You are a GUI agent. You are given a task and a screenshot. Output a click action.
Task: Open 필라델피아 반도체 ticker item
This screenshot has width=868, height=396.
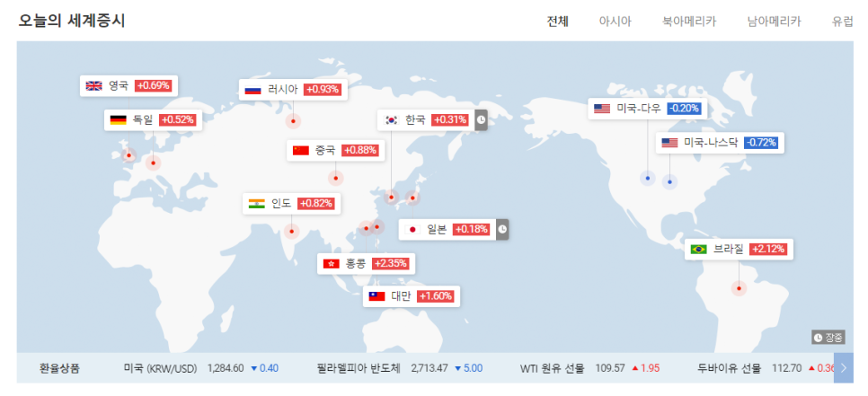click(x=400, y=368)
